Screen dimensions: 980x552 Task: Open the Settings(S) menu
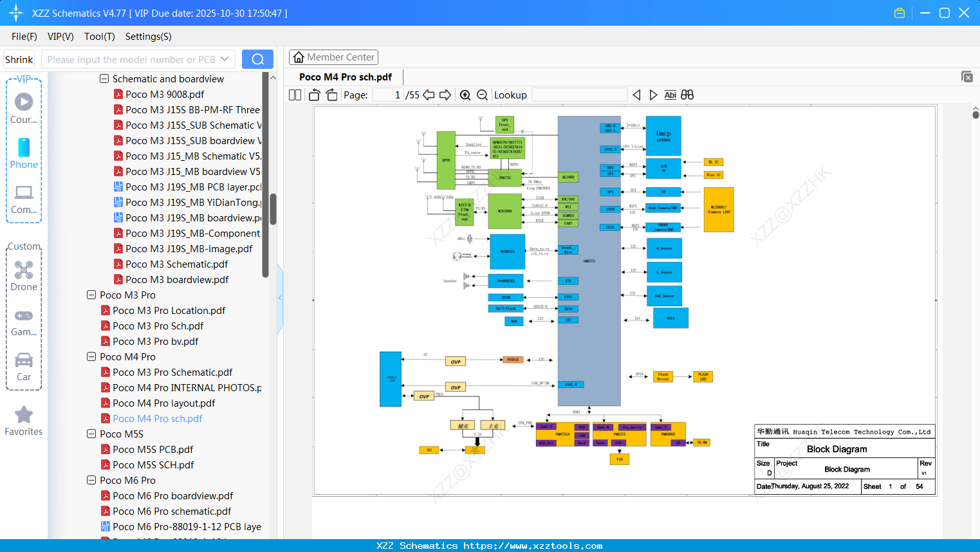149,37
